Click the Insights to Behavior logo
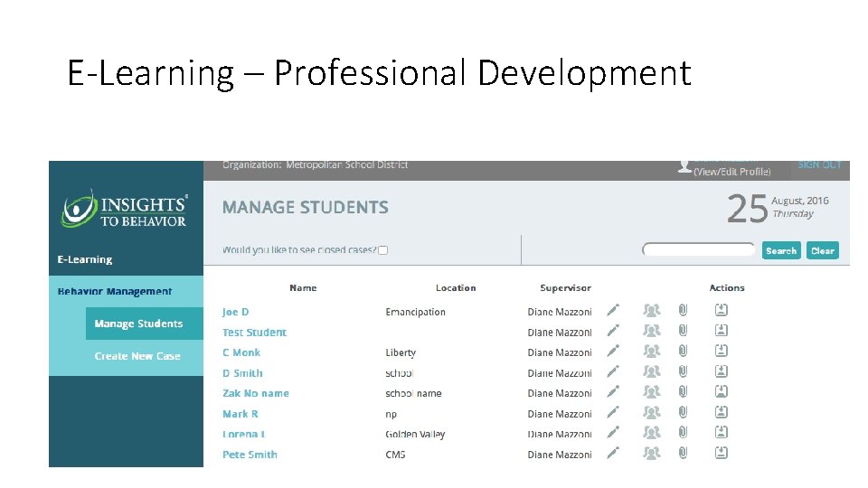Screen dimensions: 868x488 click(x=125, y=210)
